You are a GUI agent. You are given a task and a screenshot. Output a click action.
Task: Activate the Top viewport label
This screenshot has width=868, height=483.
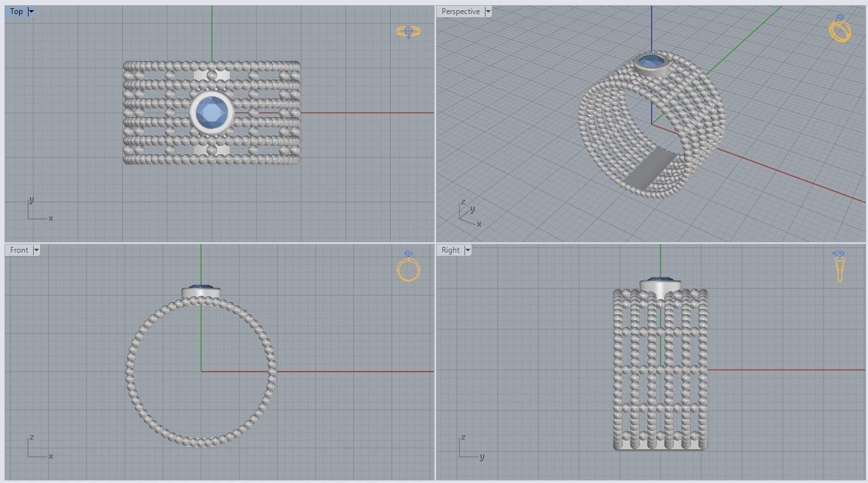point(17,11)
